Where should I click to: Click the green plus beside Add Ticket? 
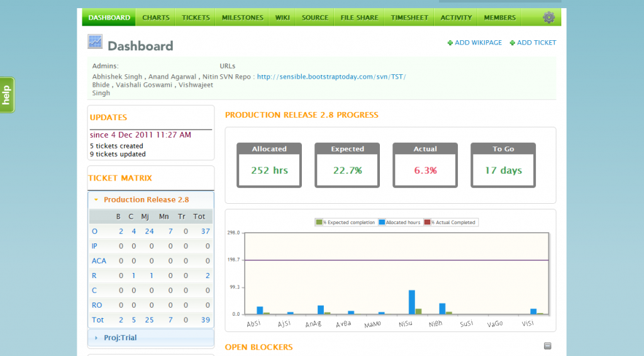click(512, 43)
